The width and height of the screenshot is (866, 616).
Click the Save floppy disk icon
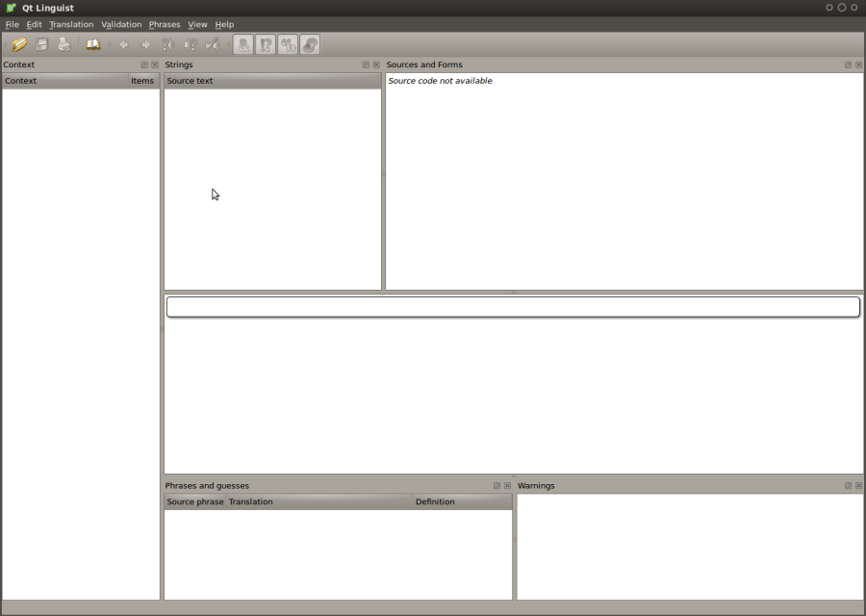tap(42, 44)
